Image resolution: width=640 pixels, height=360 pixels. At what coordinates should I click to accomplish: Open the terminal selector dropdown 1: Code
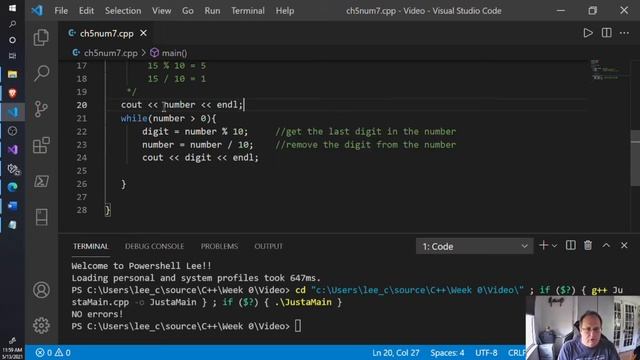[474, 246]
